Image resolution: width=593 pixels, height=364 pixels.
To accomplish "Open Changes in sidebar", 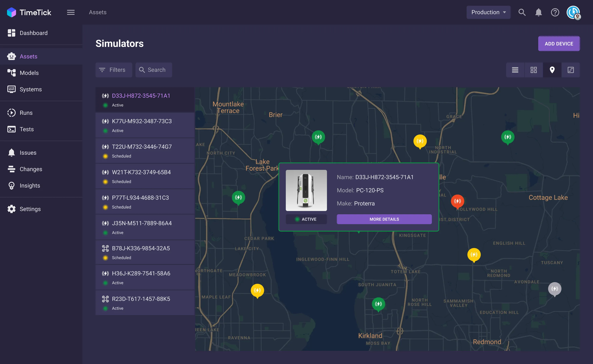I will click(x=41, y=169).
